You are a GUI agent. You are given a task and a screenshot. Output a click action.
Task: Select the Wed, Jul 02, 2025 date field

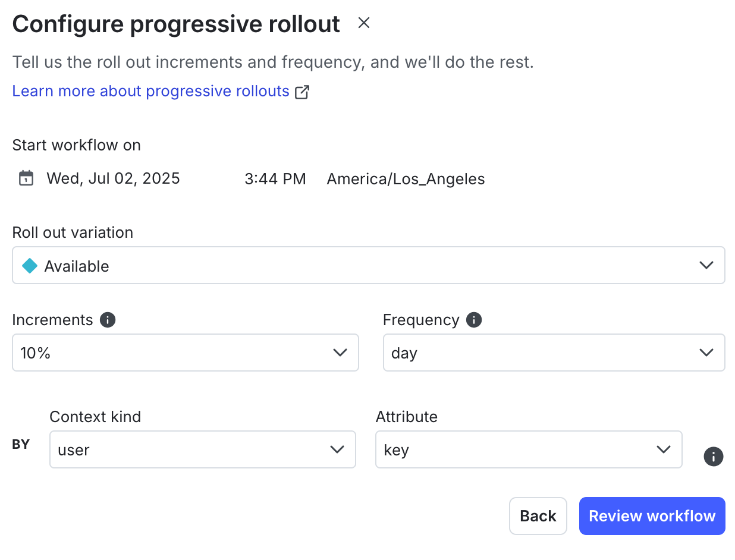pyautogui.click(x=113, y=178)
